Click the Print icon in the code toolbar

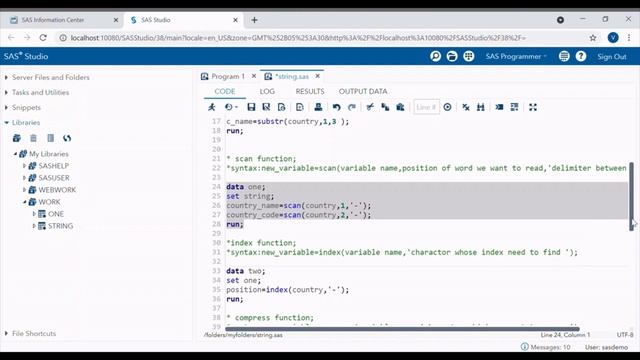click(318, 107)
